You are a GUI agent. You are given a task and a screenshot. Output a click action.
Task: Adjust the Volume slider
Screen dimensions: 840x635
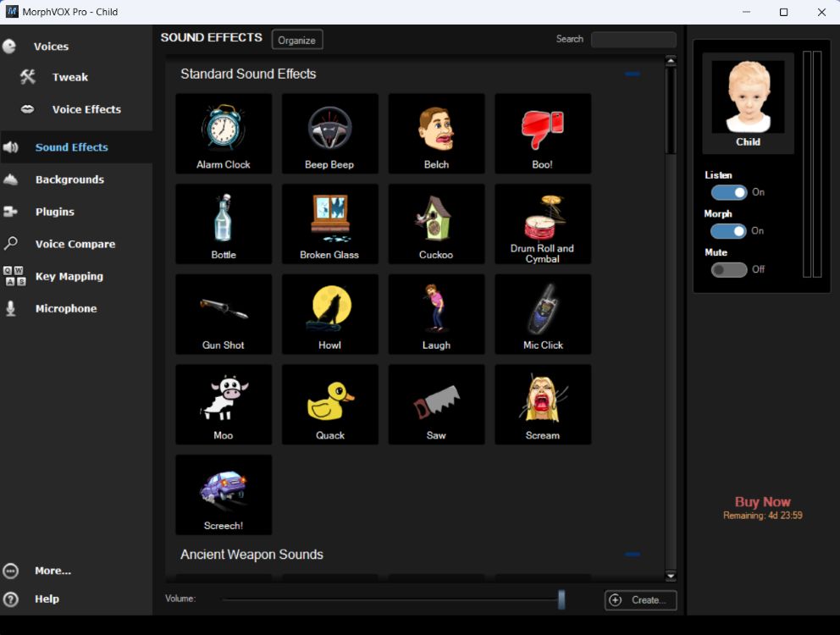(x=561, y=599)
